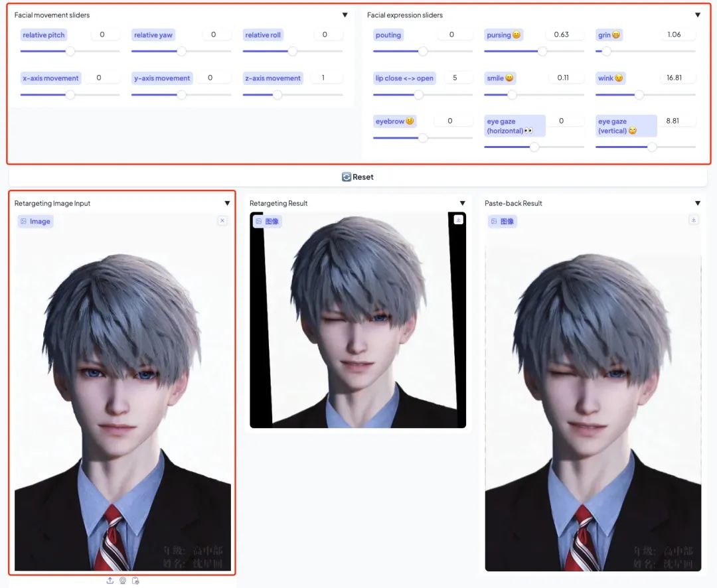Click the grin value field showing 1.06

pos(678,35)
